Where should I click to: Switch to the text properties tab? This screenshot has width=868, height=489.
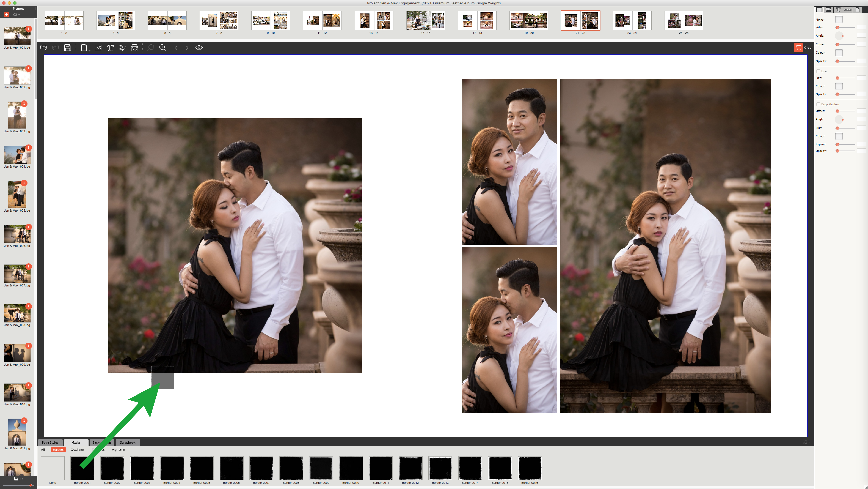[838, 9]
